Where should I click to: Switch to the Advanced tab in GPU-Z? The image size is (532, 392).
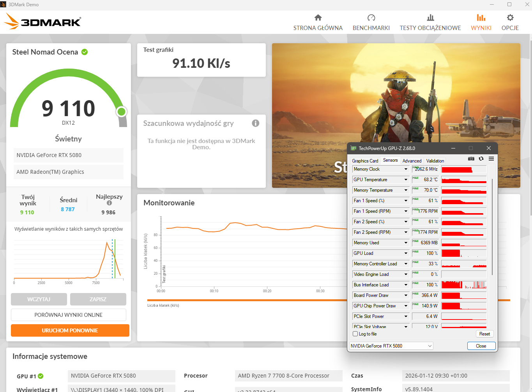(x=412, y=161)
